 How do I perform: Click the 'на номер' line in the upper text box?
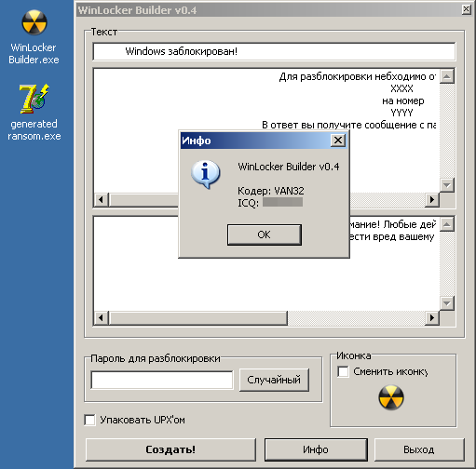click(x=403, y=100)
